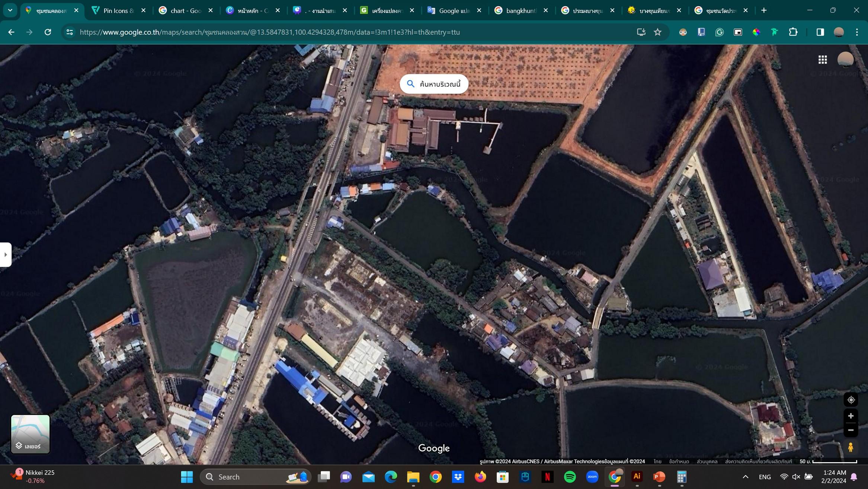Click the ค้นหาบริเวณนี้ search button
The width and height of the screenshot is (868, 489).
coord(434,84)
